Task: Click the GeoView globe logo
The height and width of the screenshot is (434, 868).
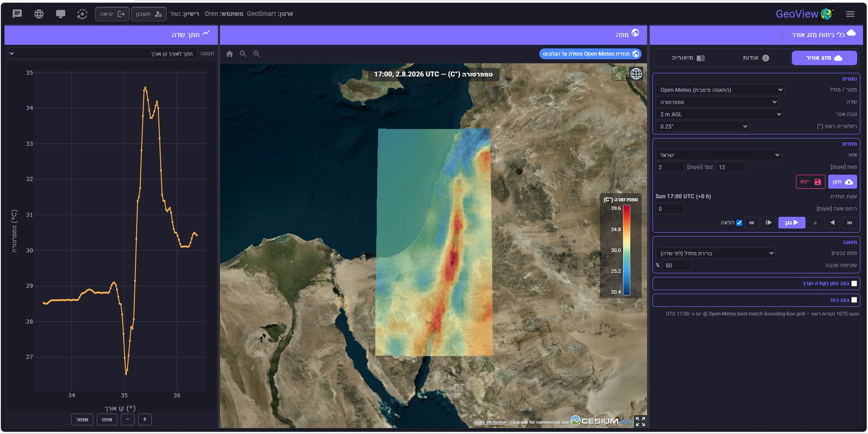Action: 827,14
